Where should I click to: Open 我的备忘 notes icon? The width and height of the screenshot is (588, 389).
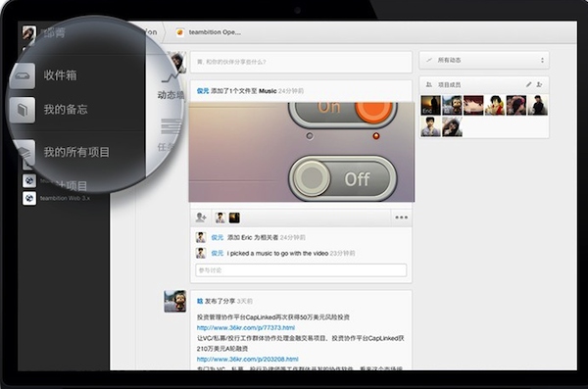[x=23, y=110]
